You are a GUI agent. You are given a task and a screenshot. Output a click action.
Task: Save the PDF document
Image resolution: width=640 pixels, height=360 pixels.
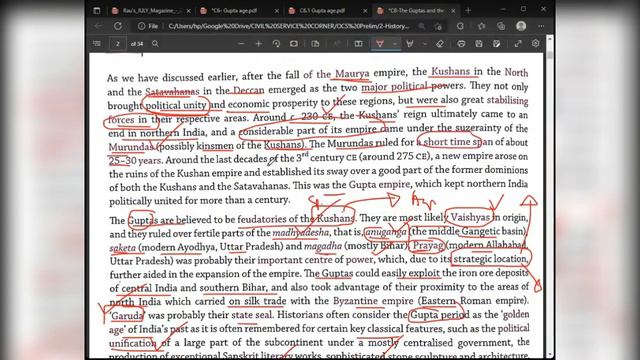click(479, 43)
